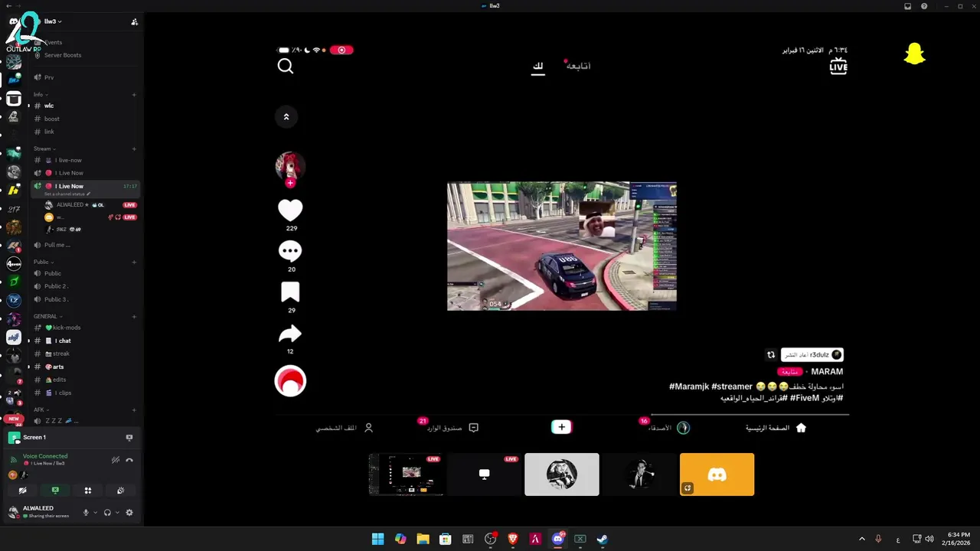
Task: Share the video via the arrow icon
Action: [x=290, y=334]
